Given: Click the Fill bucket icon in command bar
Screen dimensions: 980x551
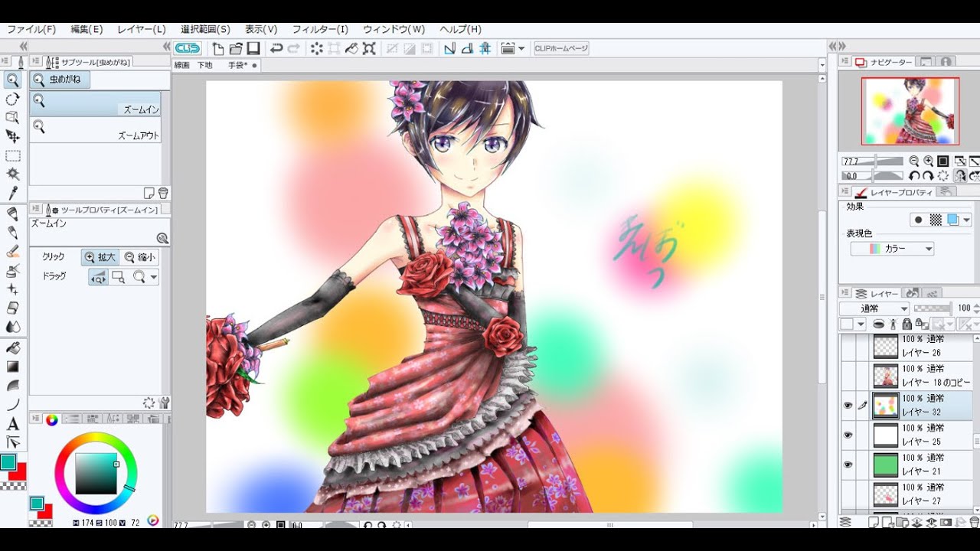Looking at the screenshot, I should 351,48.
